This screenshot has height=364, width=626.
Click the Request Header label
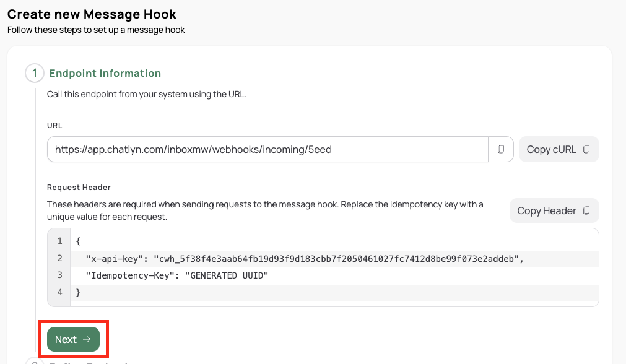79,187
